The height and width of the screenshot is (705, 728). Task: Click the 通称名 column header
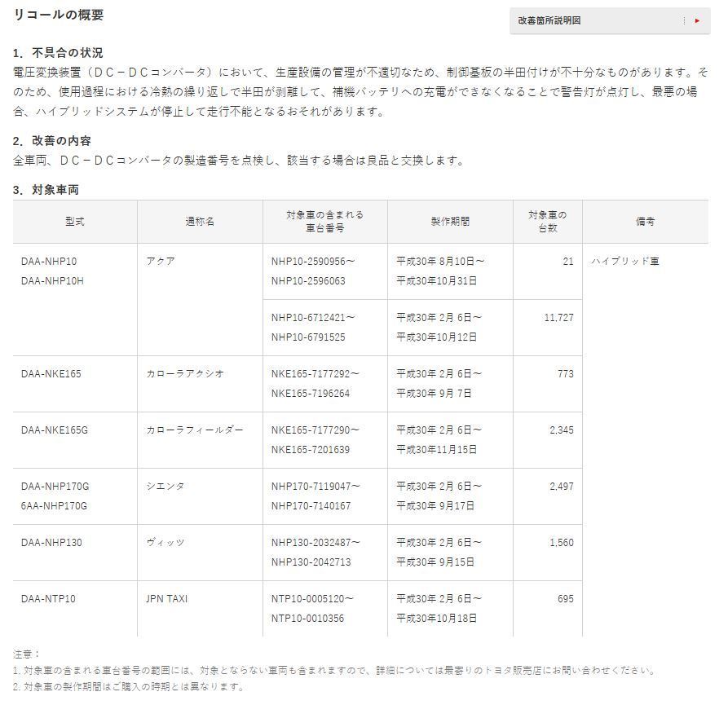point(200,222)
